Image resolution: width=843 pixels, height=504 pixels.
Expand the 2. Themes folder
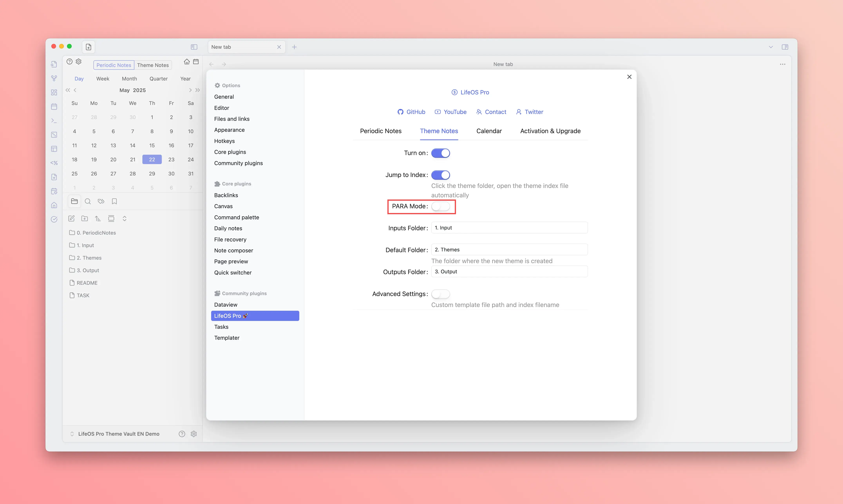pyautogui.click(x=89, y=258)
